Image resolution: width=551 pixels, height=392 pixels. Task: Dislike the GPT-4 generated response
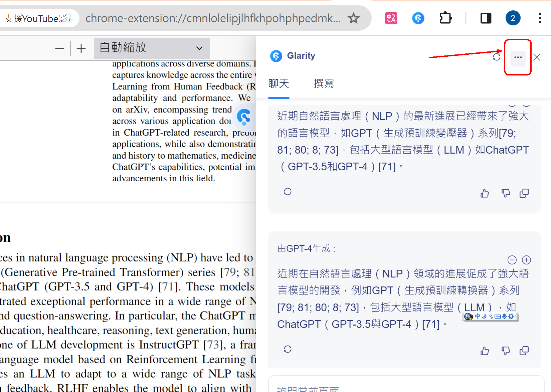point(505,351)
